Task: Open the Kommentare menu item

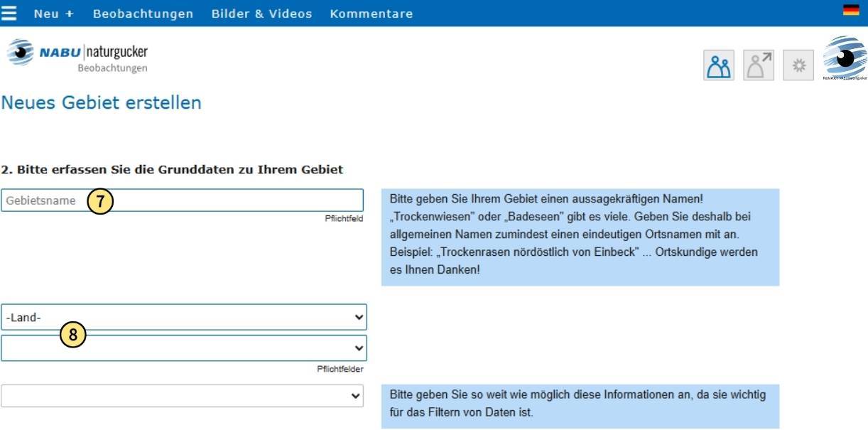Action: click(x=371, y=14)
